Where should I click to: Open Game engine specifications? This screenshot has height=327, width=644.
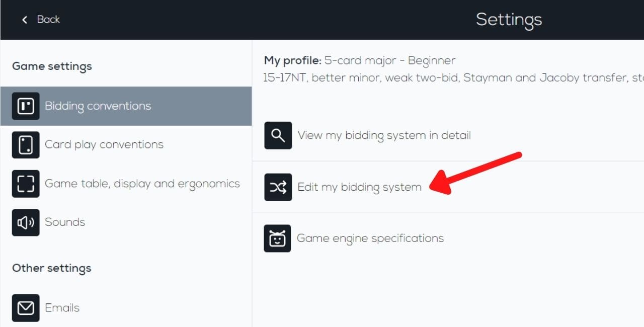371,238
